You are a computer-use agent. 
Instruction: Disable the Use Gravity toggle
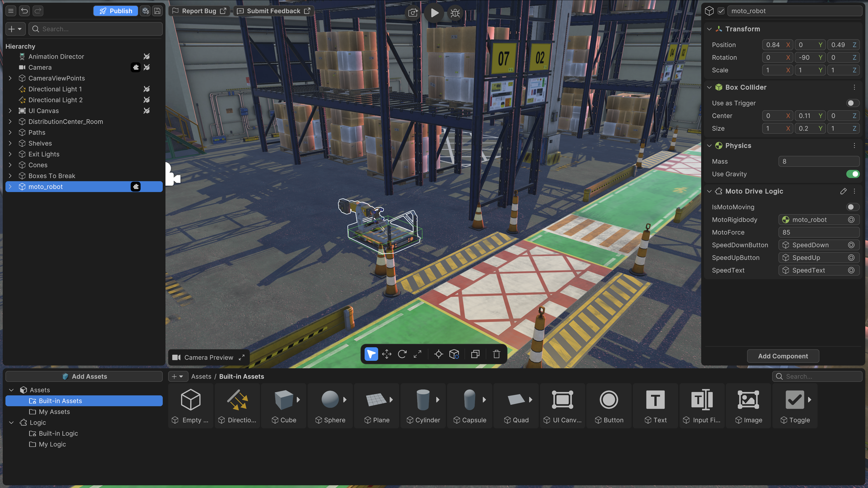853,174
